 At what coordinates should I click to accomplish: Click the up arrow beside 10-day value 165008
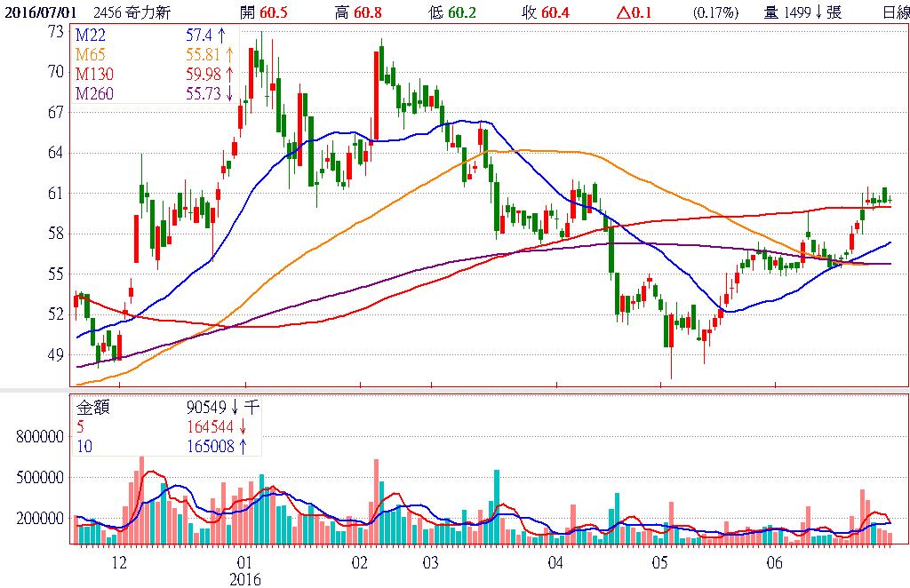click(241, 447)
